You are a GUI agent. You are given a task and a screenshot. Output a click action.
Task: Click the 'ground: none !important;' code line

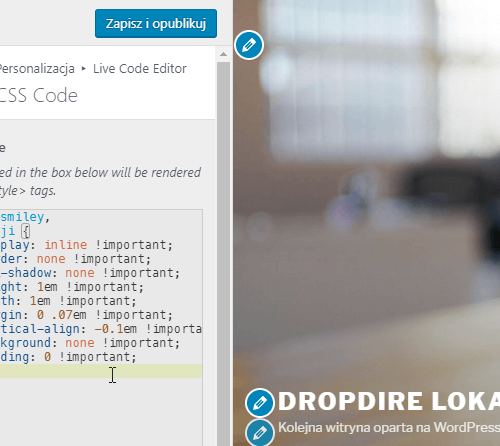click(x=90, y=343)
